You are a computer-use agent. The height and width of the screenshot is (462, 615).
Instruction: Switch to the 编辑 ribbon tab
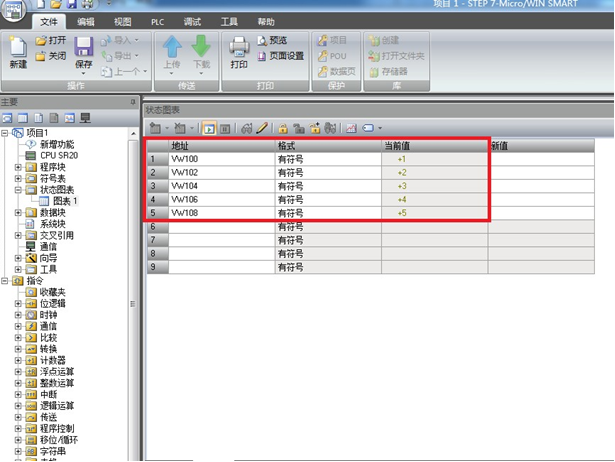tap(86, 22)
